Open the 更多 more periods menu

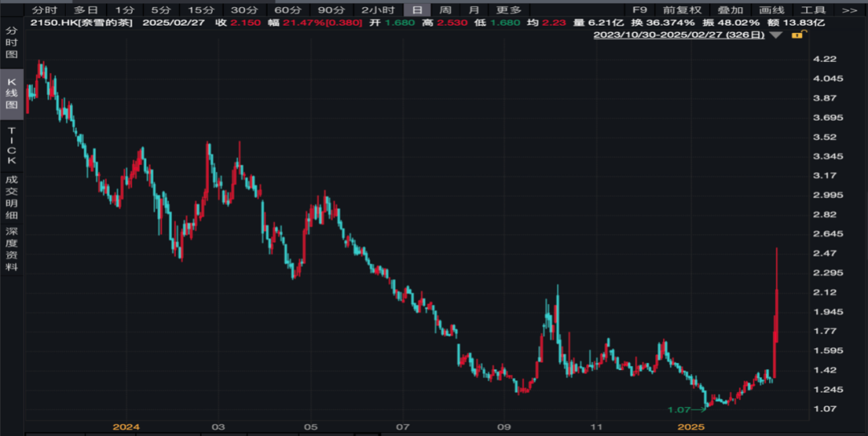[509, 10]
